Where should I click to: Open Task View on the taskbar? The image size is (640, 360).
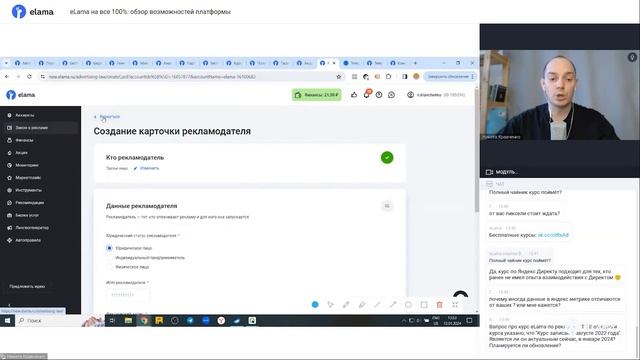point(112,321)
